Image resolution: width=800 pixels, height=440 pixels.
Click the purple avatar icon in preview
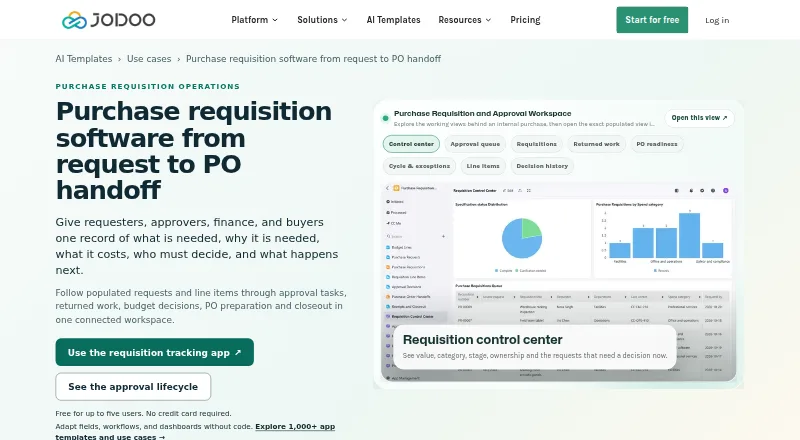726,190
